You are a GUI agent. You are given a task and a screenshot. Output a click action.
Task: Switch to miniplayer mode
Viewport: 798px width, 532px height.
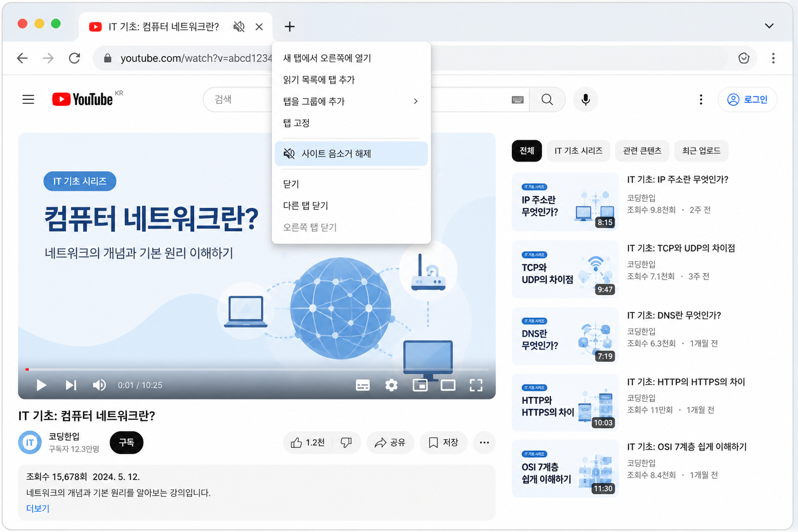tap(420, 385)
